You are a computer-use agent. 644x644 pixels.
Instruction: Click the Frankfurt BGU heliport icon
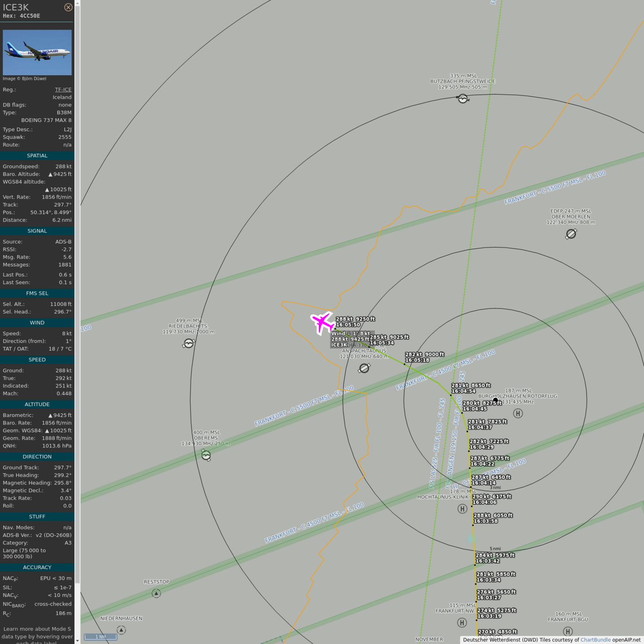click(x=568, y=631)
